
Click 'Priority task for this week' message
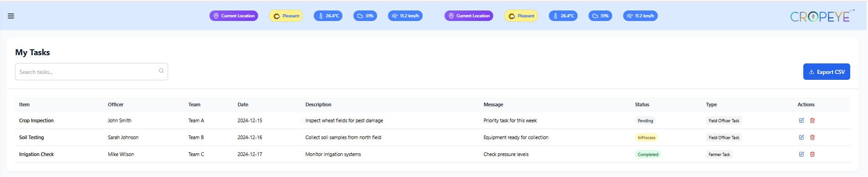coord(510,120)
